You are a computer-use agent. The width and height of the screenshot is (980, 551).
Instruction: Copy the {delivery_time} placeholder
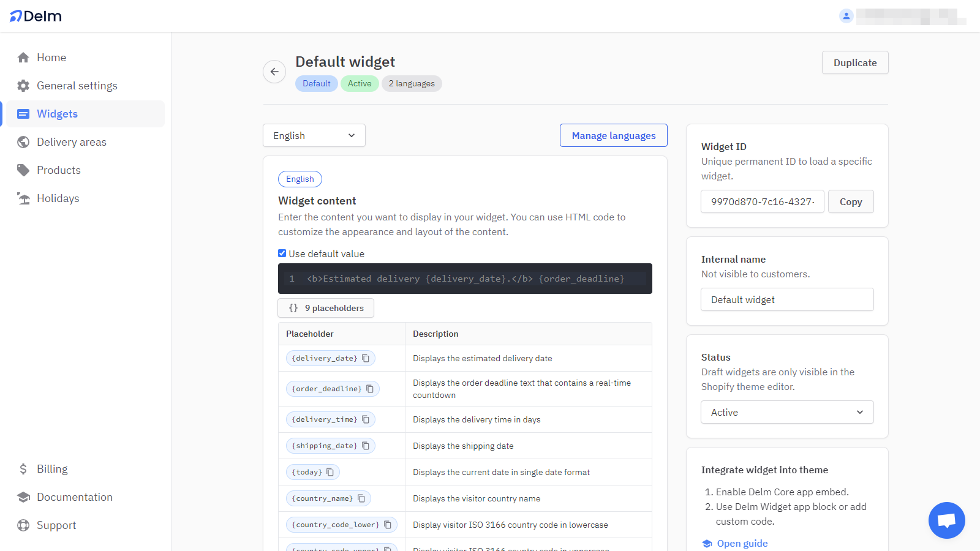coord(366,419)
